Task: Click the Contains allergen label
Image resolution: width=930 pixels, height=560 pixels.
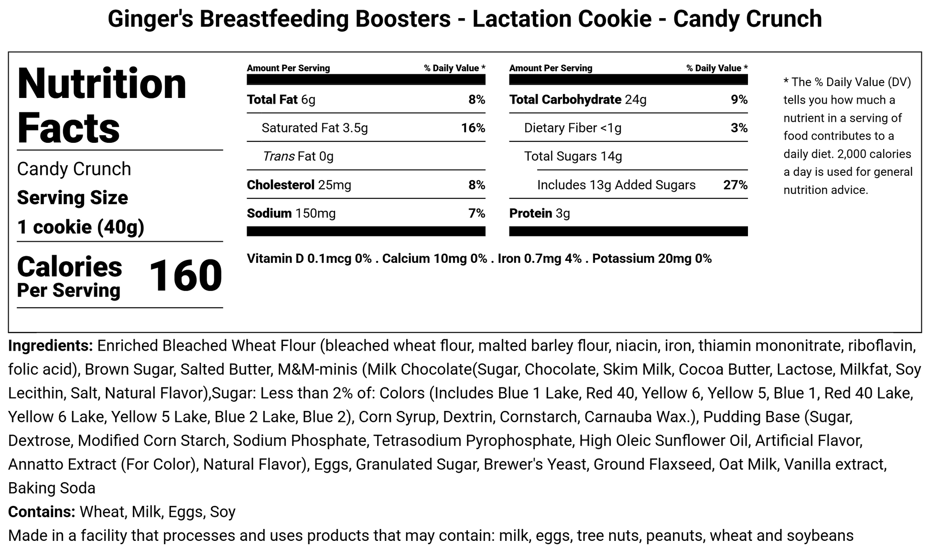Action: tap(42, 512)
